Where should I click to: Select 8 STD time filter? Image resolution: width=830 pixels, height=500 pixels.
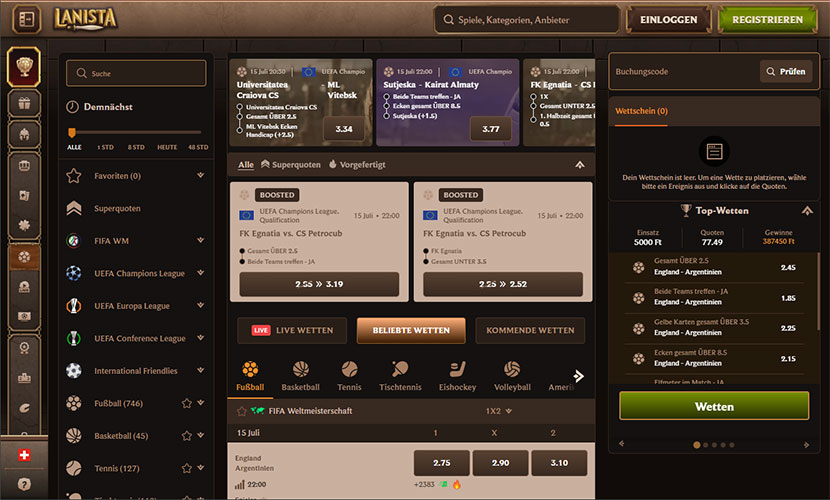tap(136, 147)
